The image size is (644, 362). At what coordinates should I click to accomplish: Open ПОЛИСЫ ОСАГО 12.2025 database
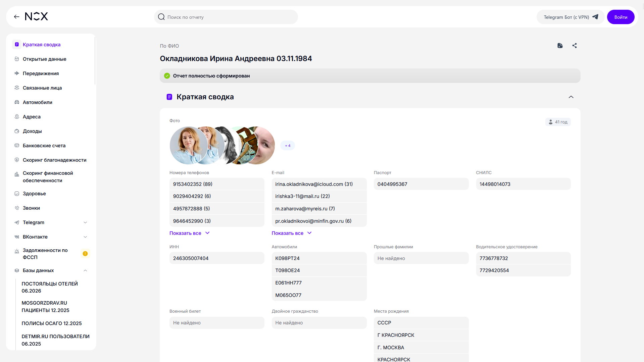pyautogui.click(x=52, y=323)
